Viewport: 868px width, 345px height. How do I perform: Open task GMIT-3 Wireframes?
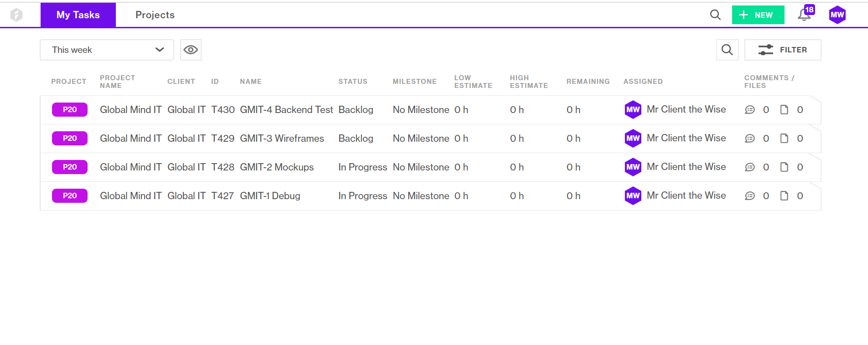[282, 139]
